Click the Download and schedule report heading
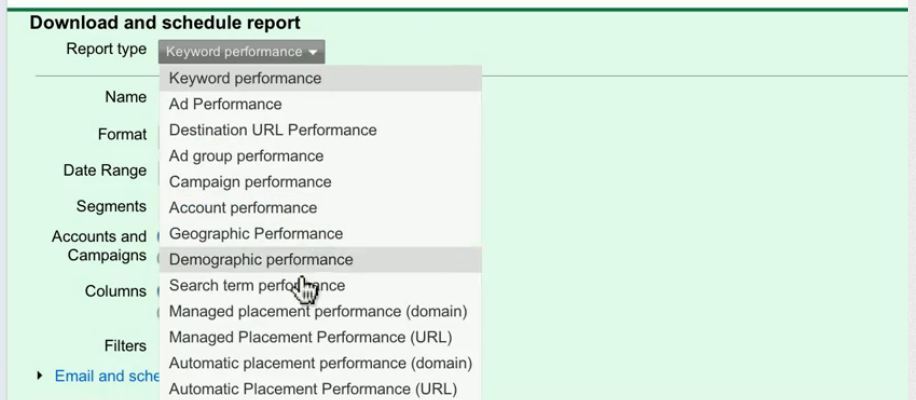This screenshot has width=916, height=400. pos(165,23)
